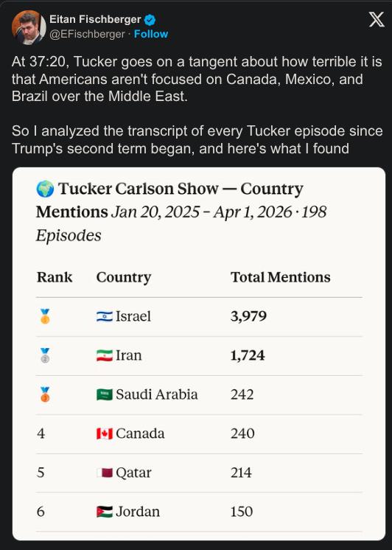This screenshot has width=392, height=550.
Task: Click the bronze medal rank icon
Action: tap(45, 394)
